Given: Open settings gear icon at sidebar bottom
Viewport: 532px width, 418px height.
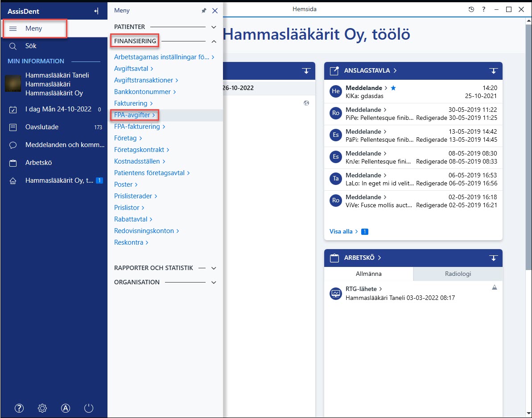Looking at the screenshot, I should 42,408.
